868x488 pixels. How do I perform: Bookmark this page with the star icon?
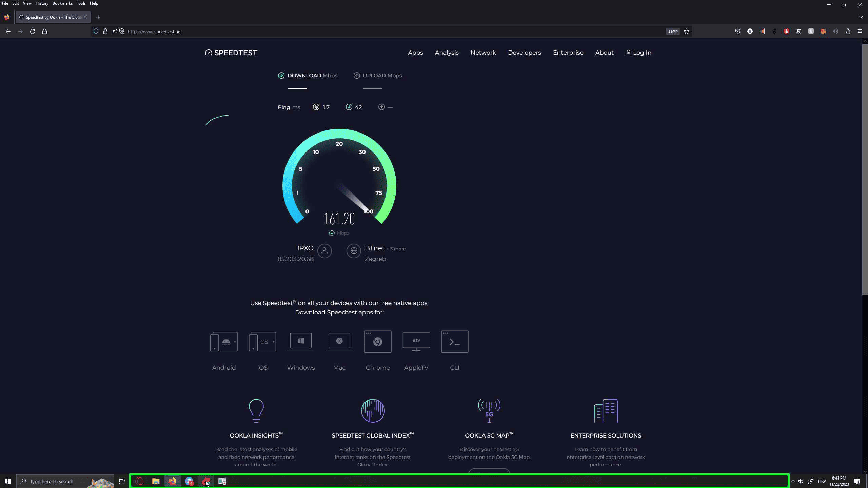pos(687,32)
